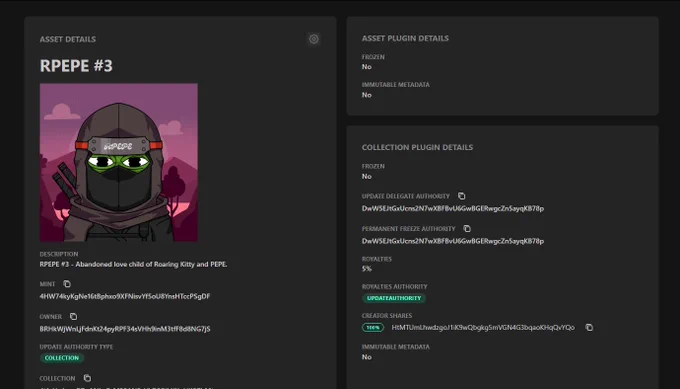Copy the Mint address

click(67, 284)
